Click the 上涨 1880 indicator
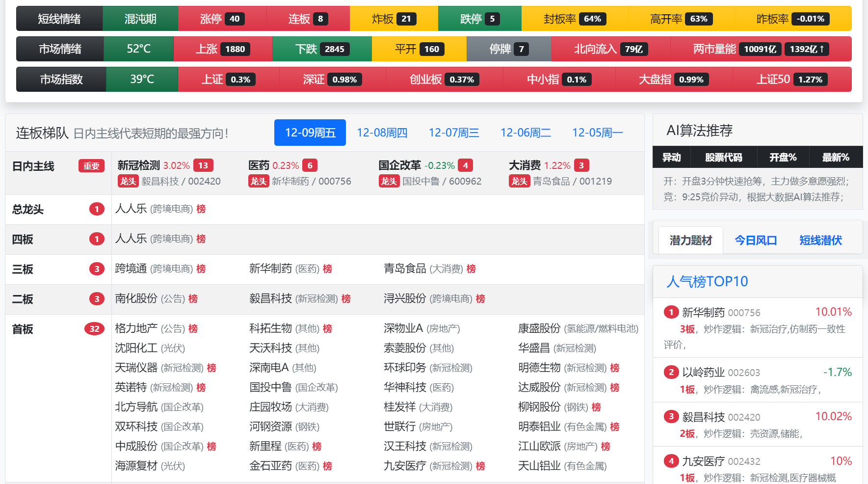 [223, 49]
